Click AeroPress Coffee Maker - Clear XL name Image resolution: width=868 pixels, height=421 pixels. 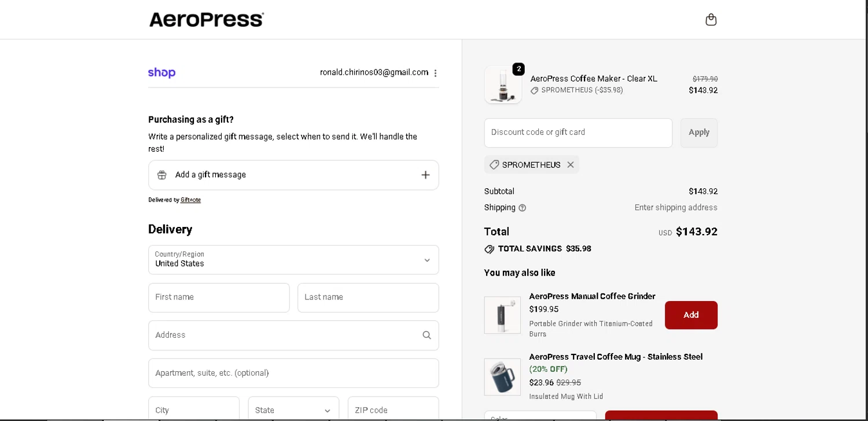click(x=594, y=79)
